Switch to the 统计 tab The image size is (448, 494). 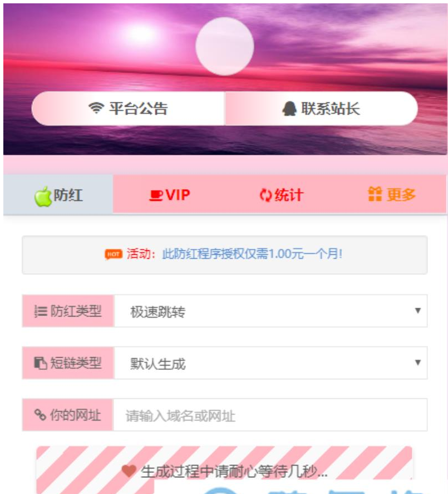(x=281, y=195)
